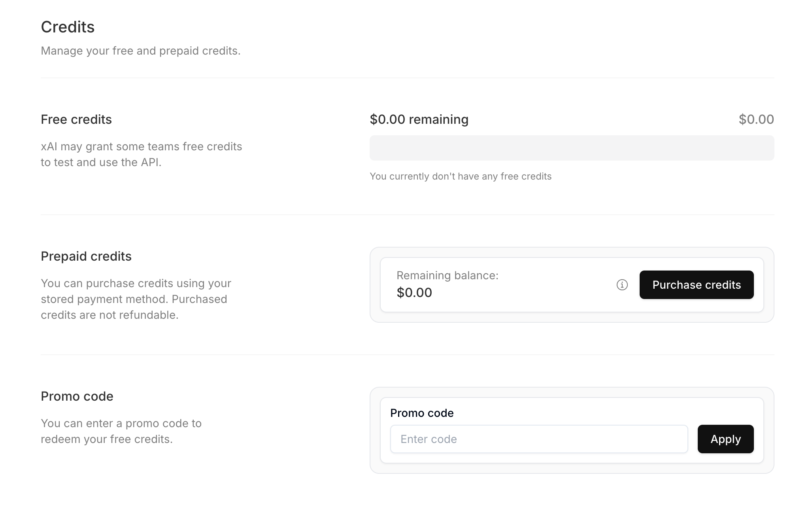Click the empty free credits progress bar
The height and width of the screenshot is (511, 812).
tap(571, 148)
